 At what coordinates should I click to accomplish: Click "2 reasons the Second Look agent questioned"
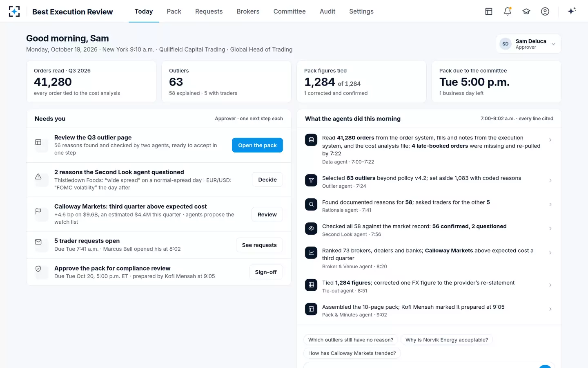tap(119, 172)
